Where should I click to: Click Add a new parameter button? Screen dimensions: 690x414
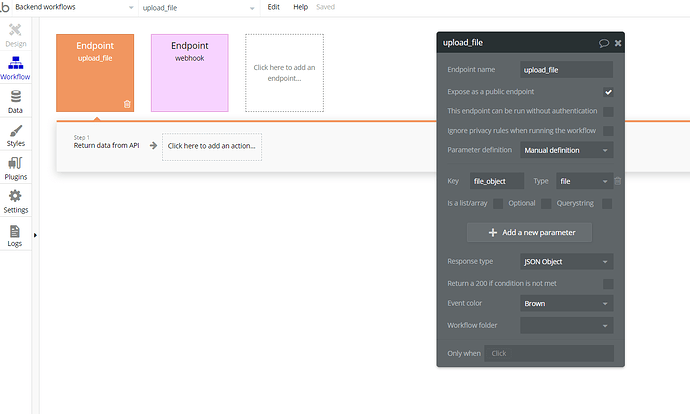[x=529, y=232]
